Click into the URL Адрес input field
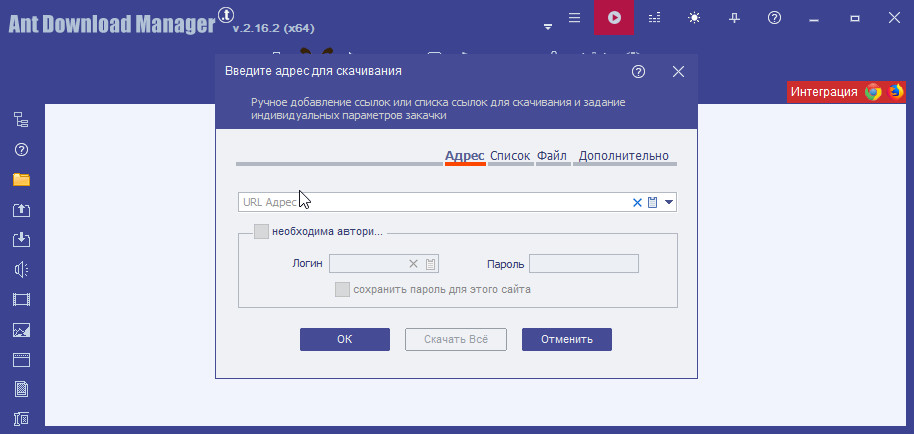 tap(430, 203)
